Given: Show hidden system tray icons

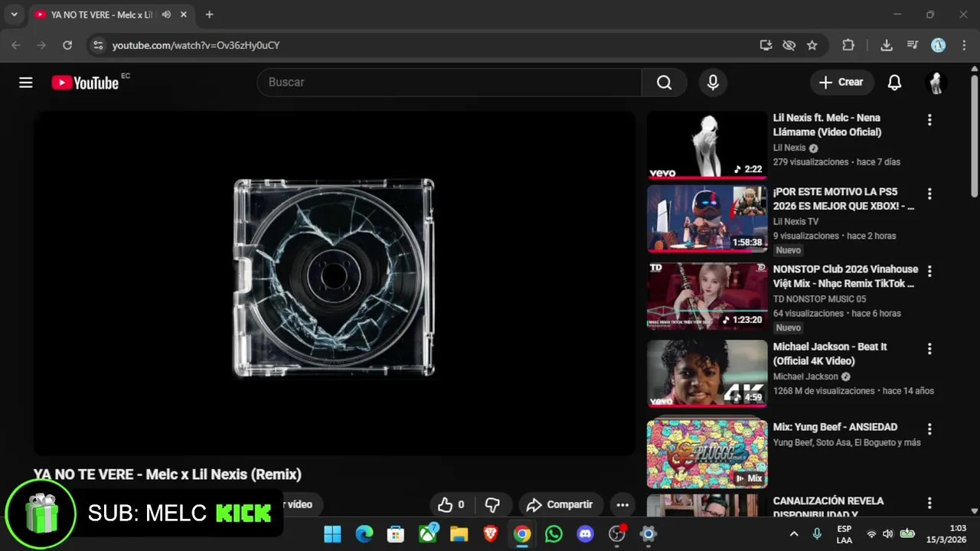Looking at the screenshot, I should coord(794,534).
